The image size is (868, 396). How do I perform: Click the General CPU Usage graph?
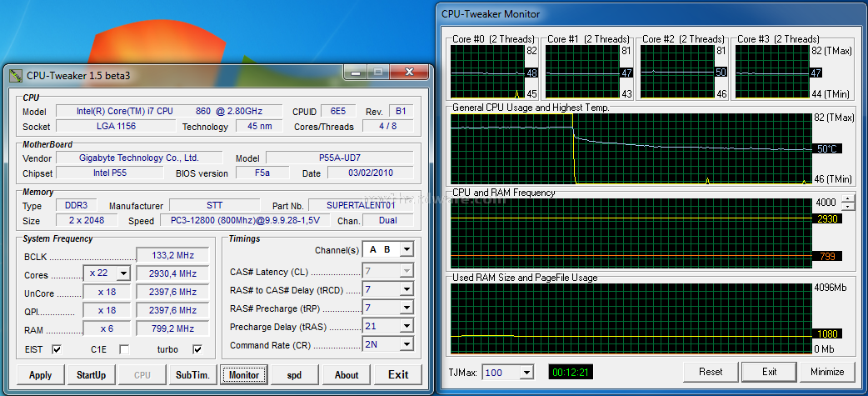631,149
